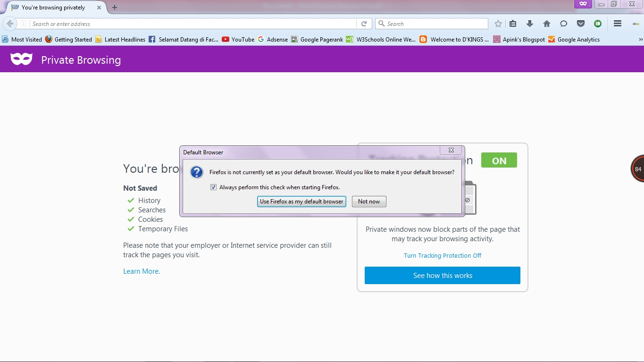Open the search engine dropdown in search bar

380,23
